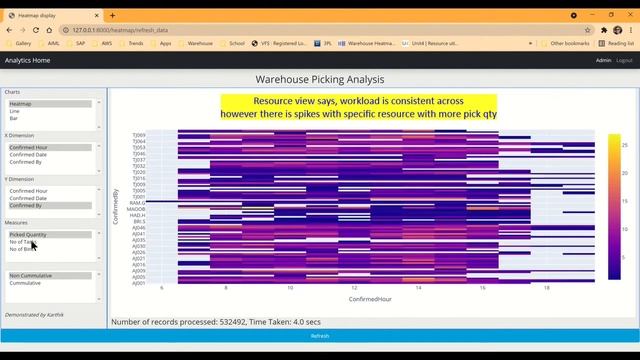
Task: Open the Warehouse bookmark folder
Action: click(x=196, y=43)
